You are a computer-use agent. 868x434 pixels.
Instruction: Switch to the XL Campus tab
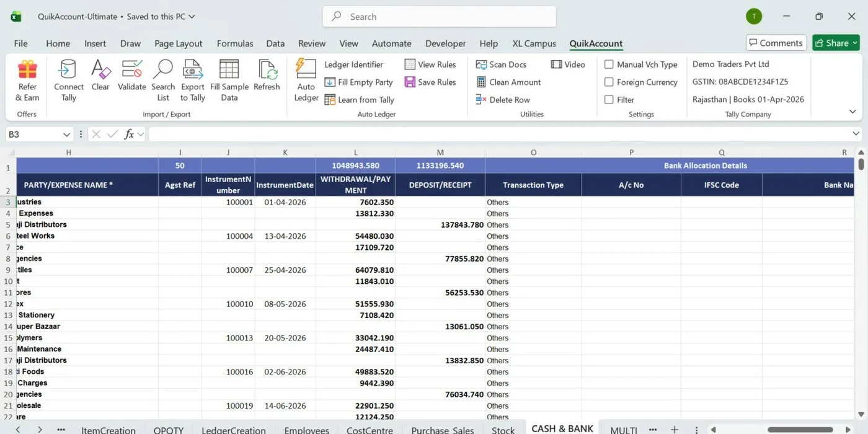534,43
